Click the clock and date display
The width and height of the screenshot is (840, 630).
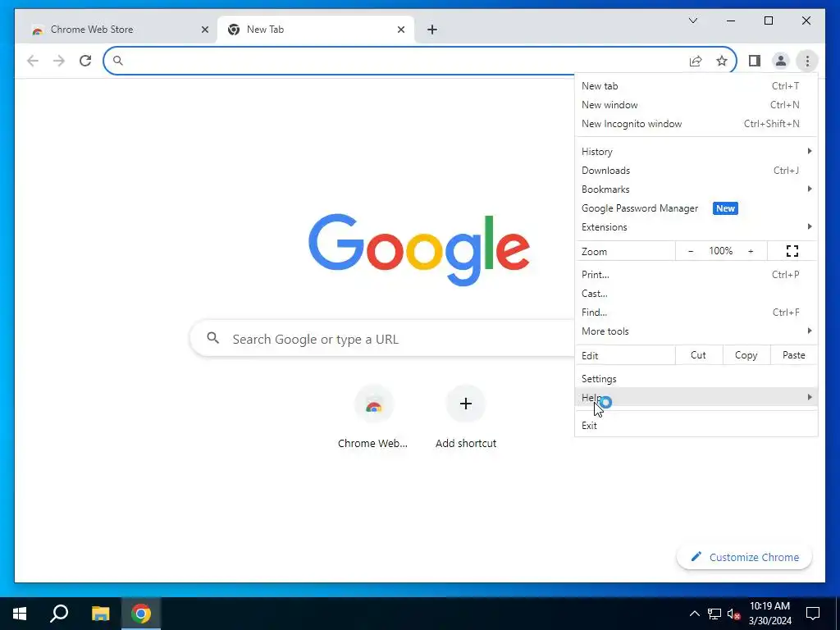click(769, 614)
